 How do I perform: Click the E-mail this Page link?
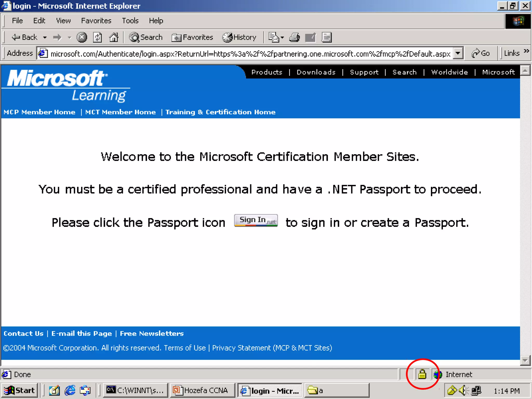82,334
